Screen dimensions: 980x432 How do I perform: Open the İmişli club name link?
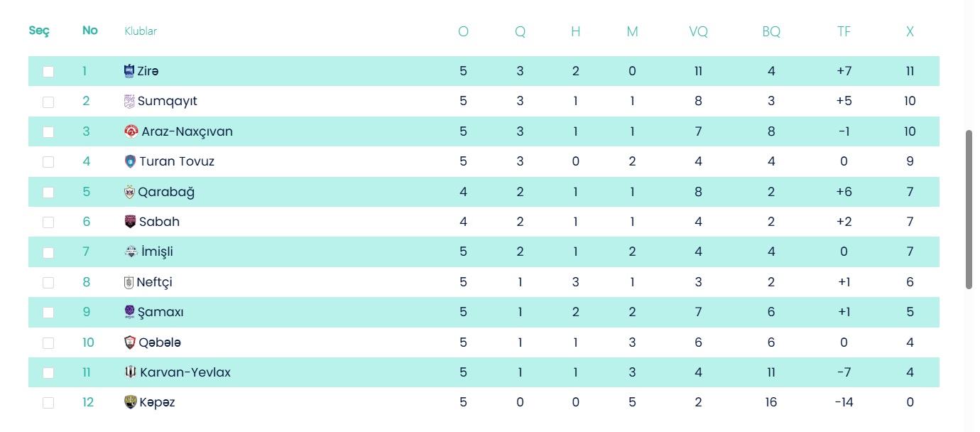click(x=156, y=252)
